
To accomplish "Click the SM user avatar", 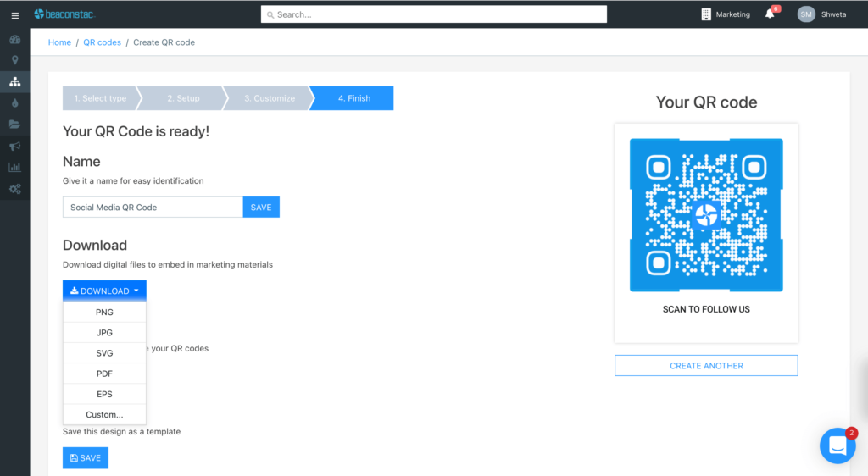I will [x=806, y=14].
